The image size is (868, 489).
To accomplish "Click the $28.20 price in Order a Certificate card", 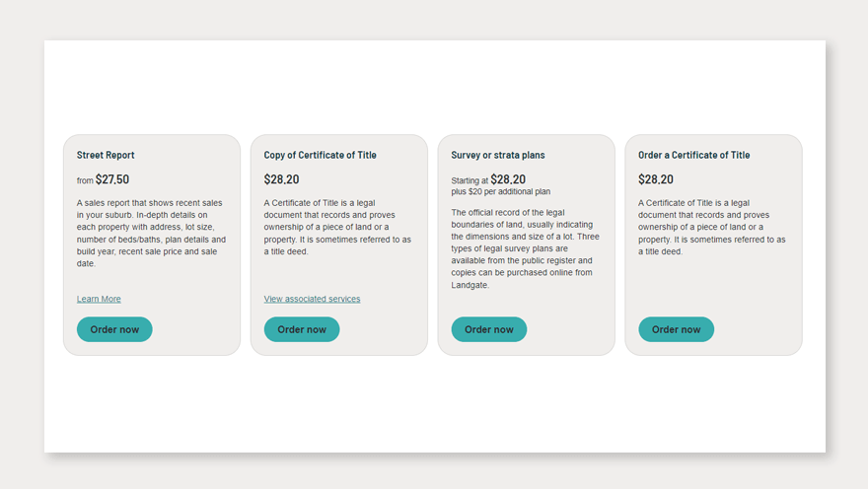I will click(x=656, y=179).
